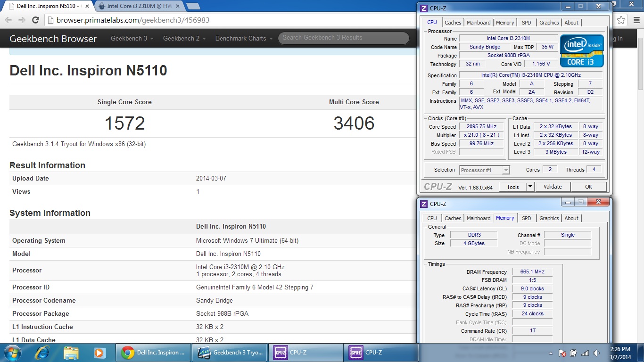Open Windows Explorer from the taskbar
Screen dimensions: 644x362
click(x=71, y=352)
